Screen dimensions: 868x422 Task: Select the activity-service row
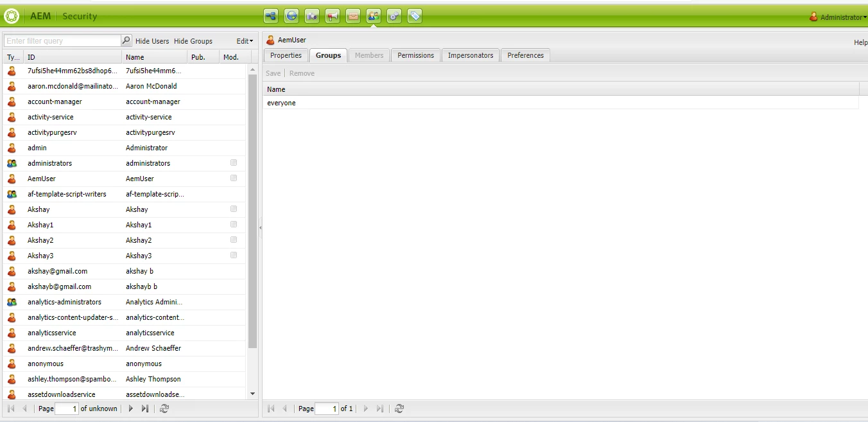125,117
